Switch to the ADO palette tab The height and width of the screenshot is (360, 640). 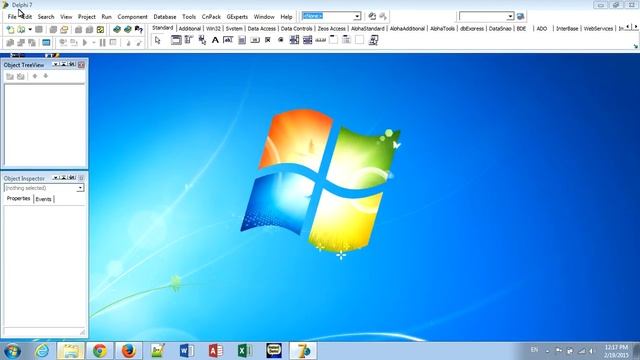pos(542,29)
